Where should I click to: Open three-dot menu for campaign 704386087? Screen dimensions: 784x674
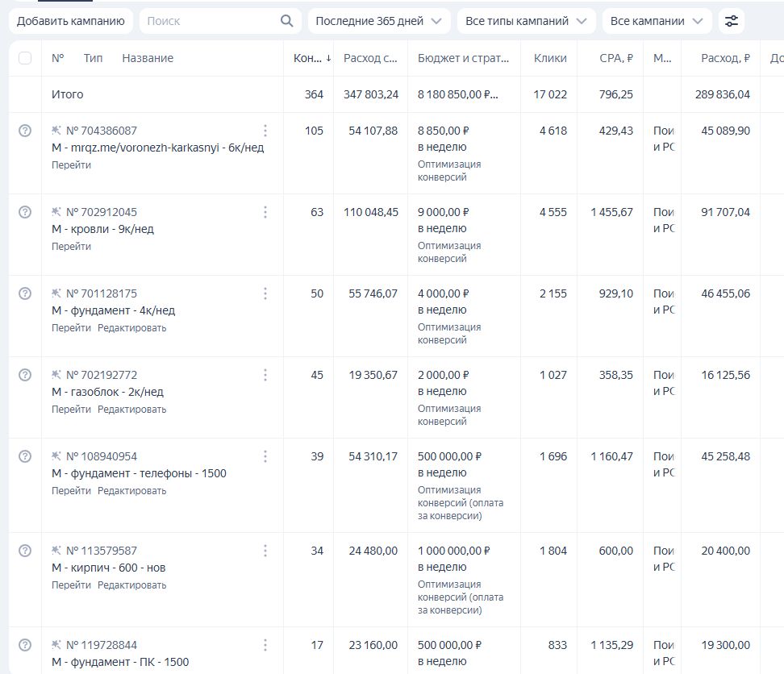pos(265,131)
